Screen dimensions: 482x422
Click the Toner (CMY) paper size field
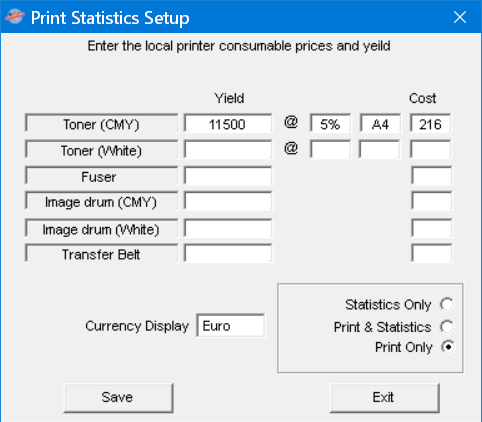click(380, 123)
